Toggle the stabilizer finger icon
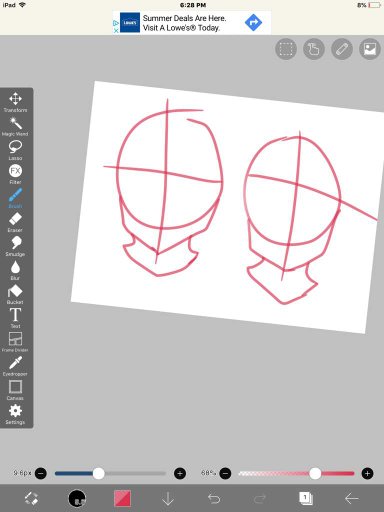Viewport: 384px width, 512px height. (314, 49)
